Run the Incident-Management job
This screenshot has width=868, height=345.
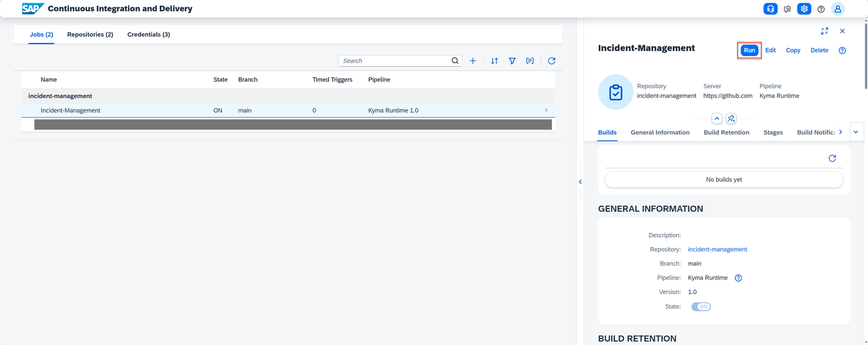[x=749, y=51]
